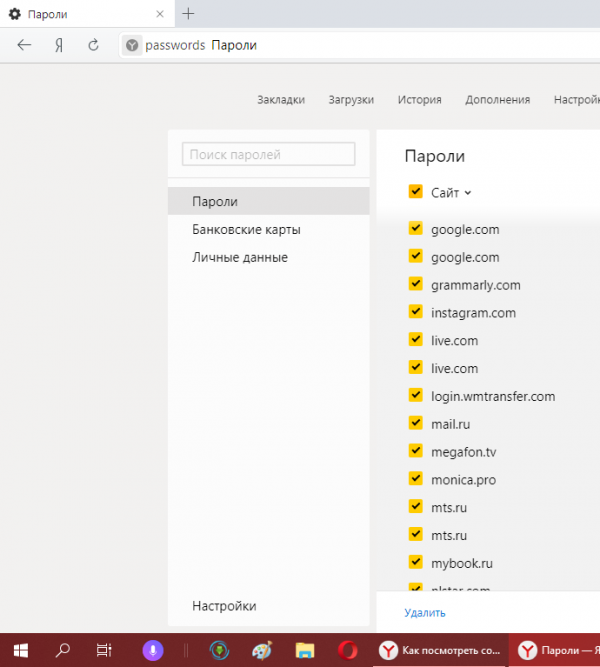
Task: Open the Windows Start menu
Action: coord(20,650)
